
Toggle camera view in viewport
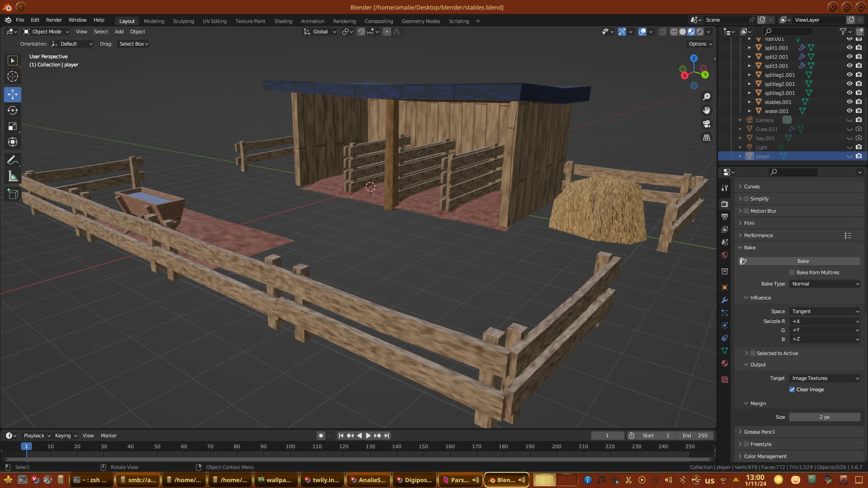pyautogui.click(x=707, y=124)
